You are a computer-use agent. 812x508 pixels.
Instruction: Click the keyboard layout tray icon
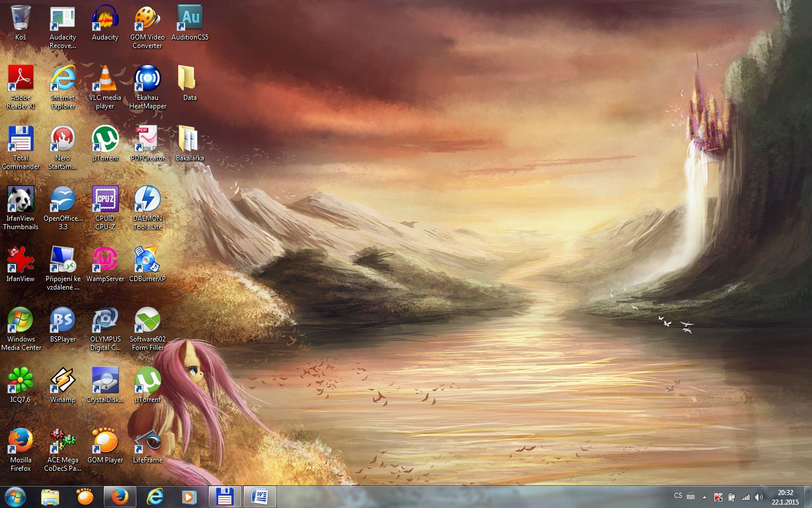[x=690, y=497]
